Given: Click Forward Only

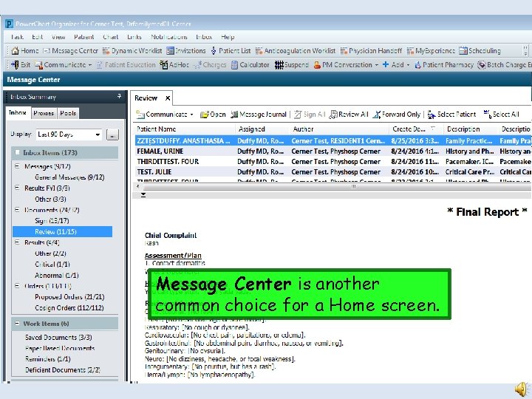Looking at the screenshot, I should (396, 115).
